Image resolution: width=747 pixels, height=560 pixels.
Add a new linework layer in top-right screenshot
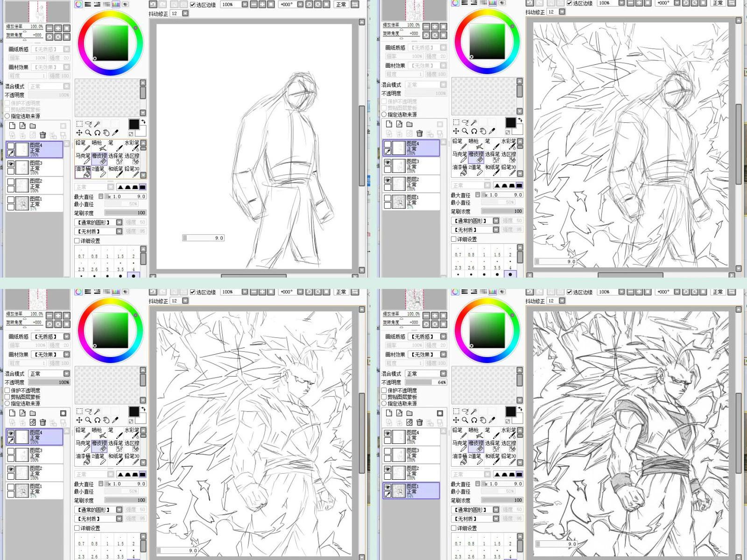[399, 124]
